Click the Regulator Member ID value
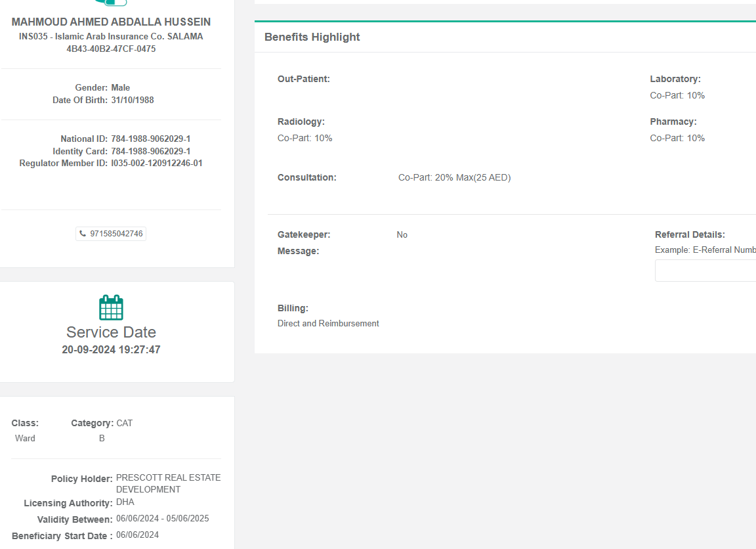Viewport: 756px width, 549px height. tap(157, 164)
